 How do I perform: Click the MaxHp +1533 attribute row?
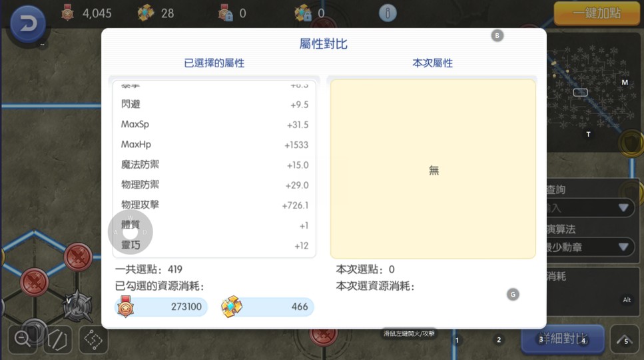[x=214, y=145]
